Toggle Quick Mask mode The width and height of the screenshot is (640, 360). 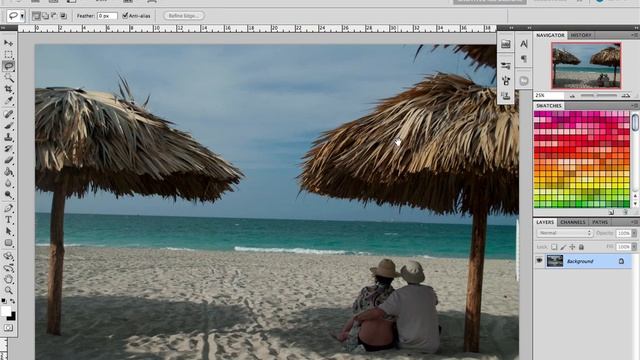coord(8,328)
